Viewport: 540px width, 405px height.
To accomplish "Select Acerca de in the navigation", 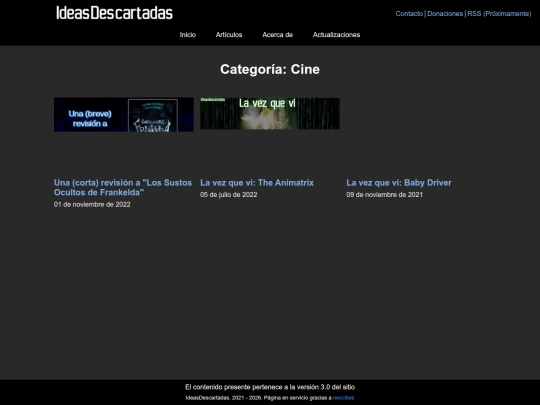I will (278, 35).
